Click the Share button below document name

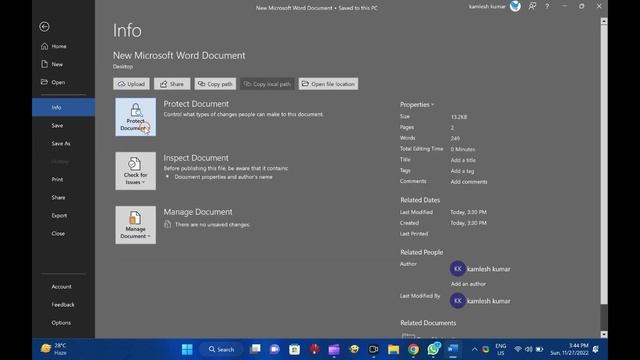click(172, 84)
